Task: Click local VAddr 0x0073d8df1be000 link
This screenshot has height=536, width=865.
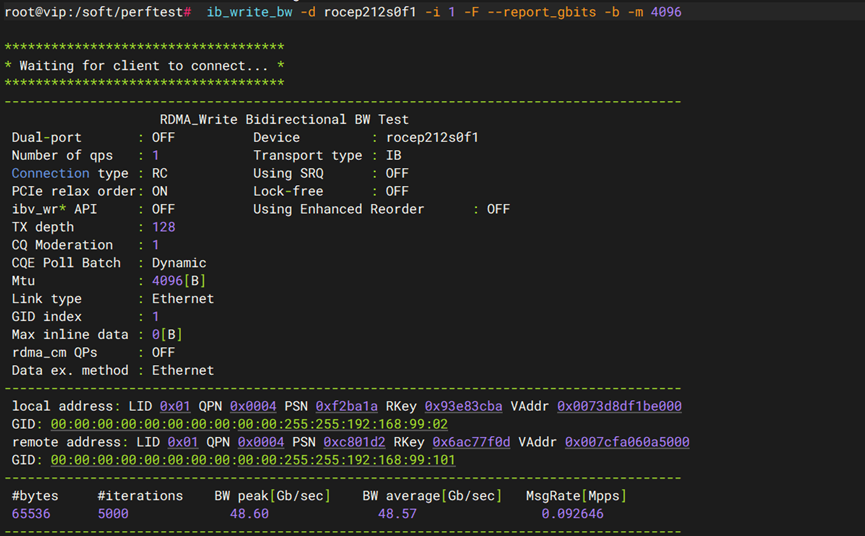Action: 619,406
